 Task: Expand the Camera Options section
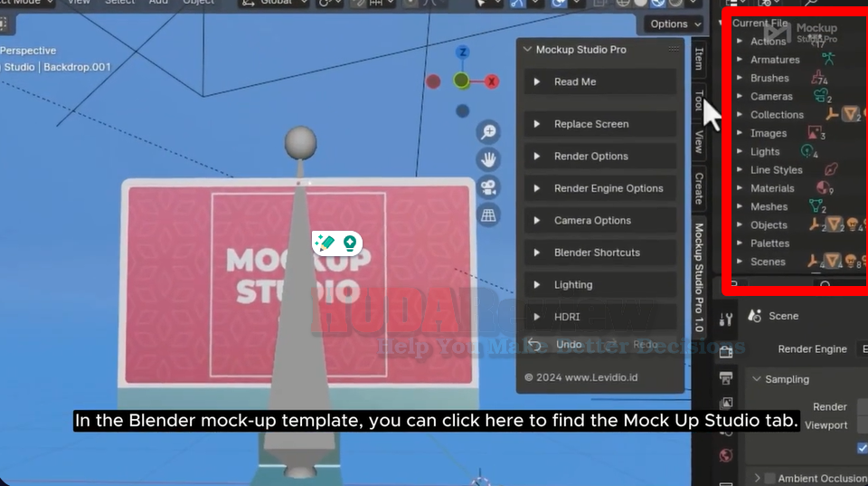[600, 220]
